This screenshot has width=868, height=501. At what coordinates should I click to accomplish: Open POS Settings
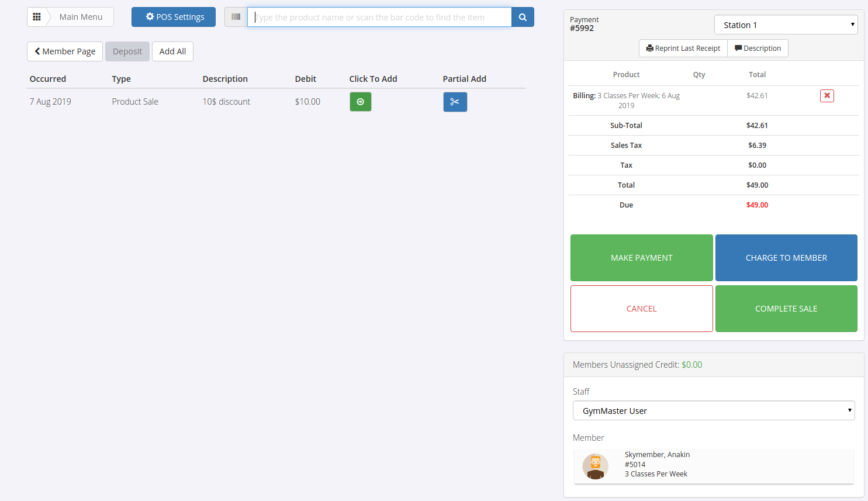click(x=174, y=17)
